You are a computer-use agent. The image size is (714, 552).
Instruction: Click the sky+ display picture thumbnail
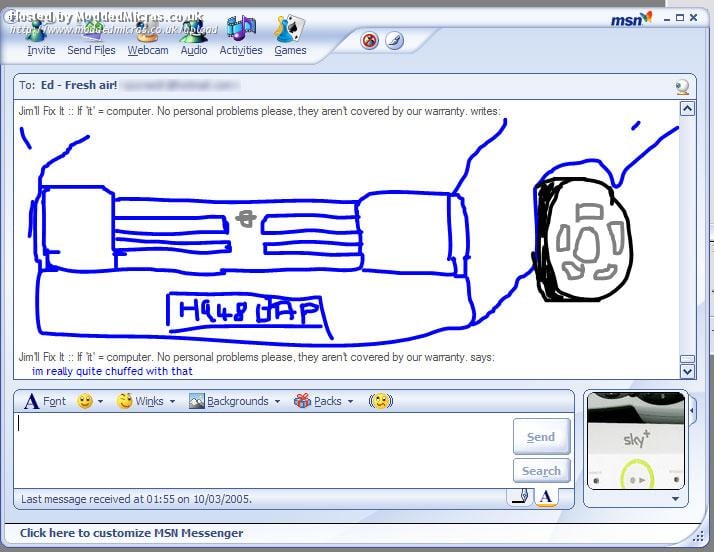tap(636, 440)
